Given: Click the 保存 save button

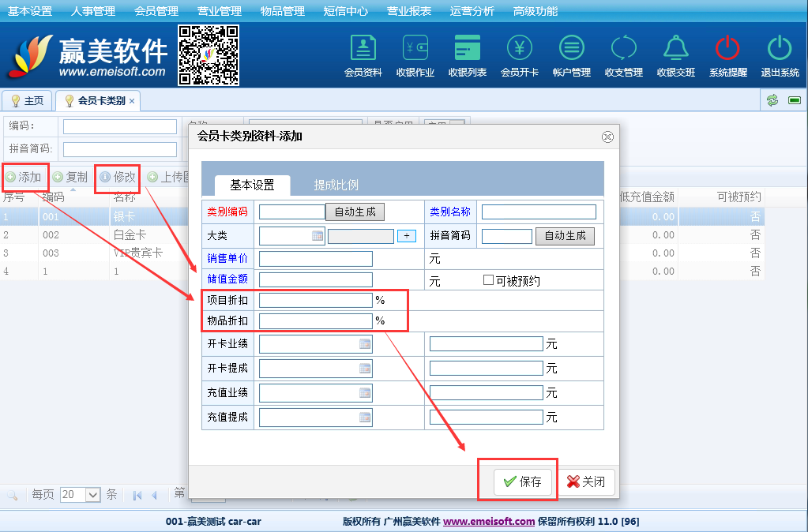Looking at the screenshot, I should click(x=522, y=481).
